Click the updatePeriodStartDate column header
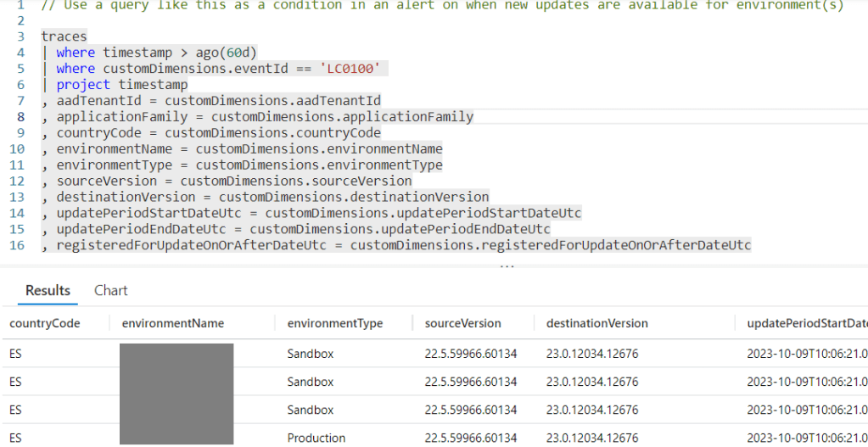This screenshot has width=868, height=447. coord(806,323)
